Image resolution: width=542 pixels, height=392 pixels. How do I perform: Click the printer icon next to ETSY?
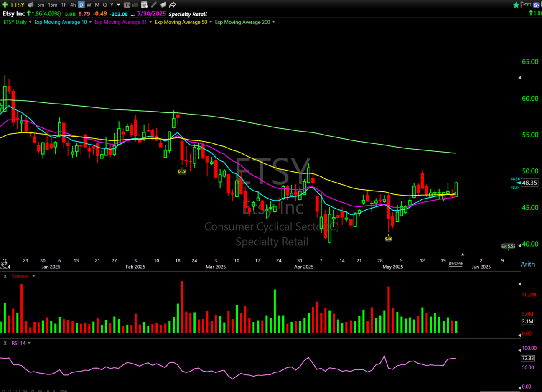[x=31, y=5]
